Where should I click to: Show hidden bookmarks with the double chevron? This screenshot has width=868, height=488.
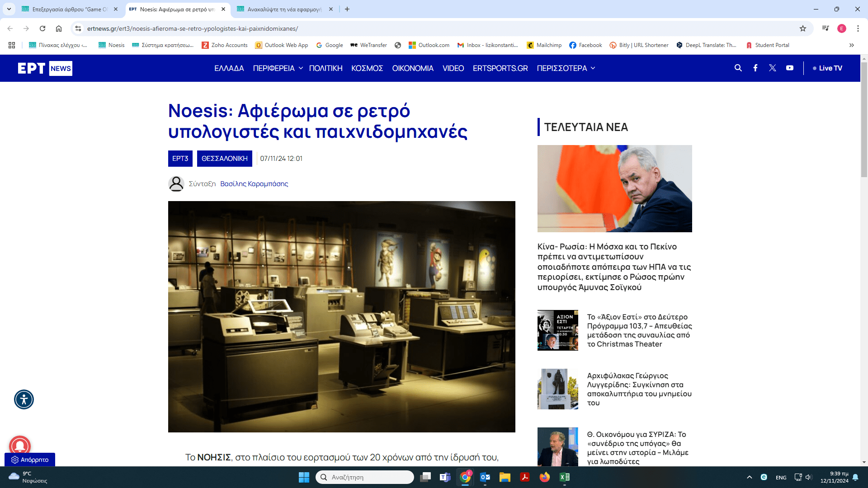tap(851, 45)
